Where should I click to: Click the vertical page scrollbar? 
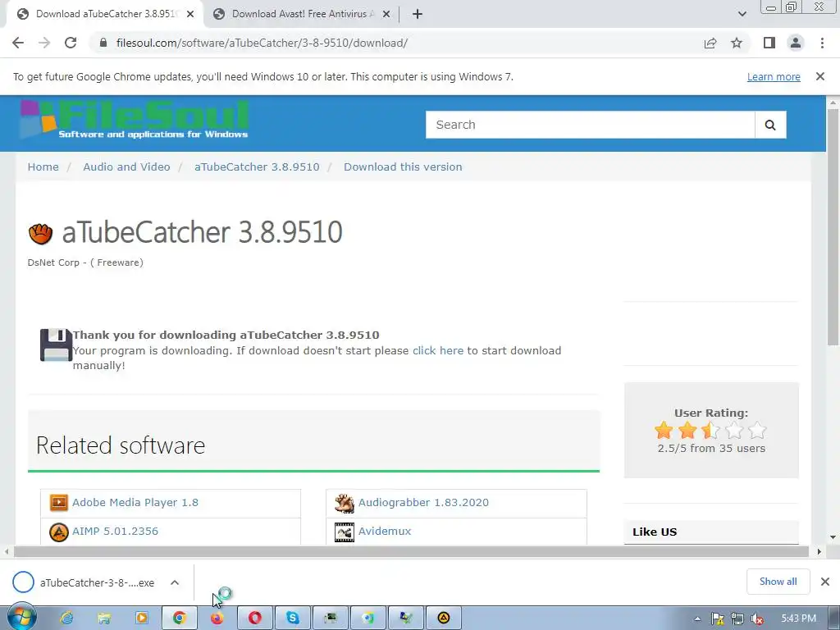833,227
